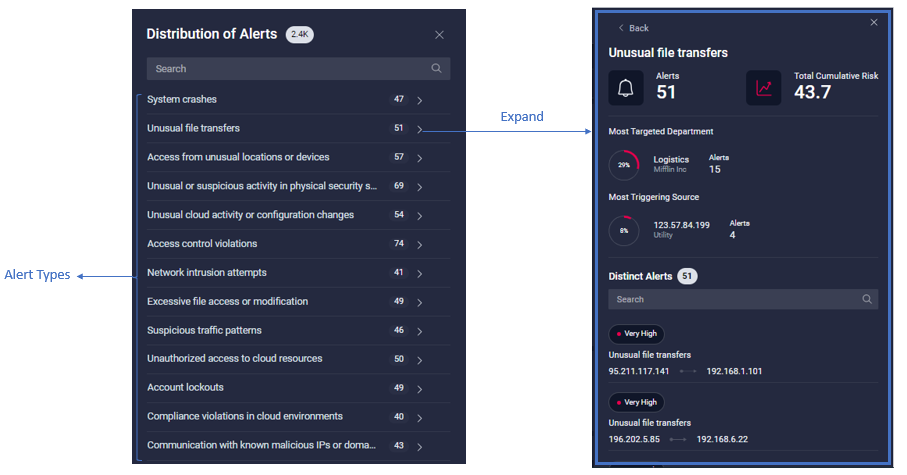The height and width of the screenshot is (475, 907).
Task: Click the Distribution of Alerts search field
Action: (x=285, y=69)
